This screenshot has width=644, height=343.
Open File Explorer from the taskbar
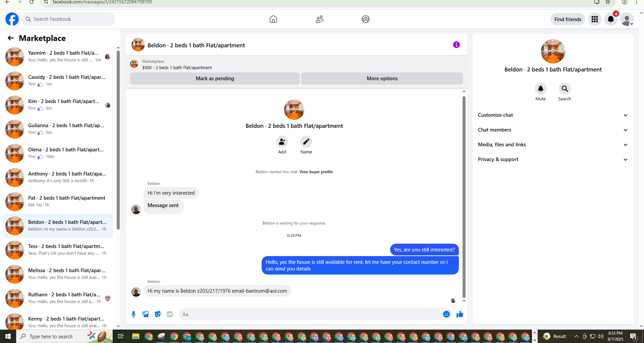pos(136,336)
